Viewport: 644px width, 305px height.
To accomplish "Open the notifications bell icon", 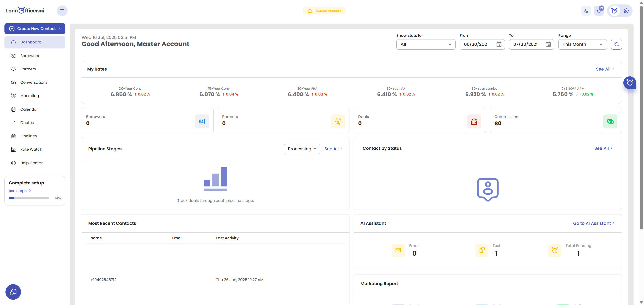I will coord(599,11).
